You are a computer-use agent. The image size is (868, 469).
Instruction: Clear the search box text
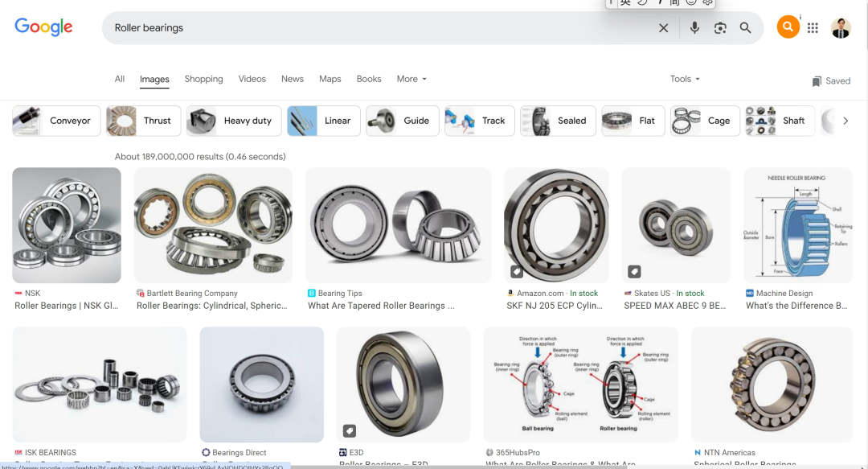click(x=663, y=28)
